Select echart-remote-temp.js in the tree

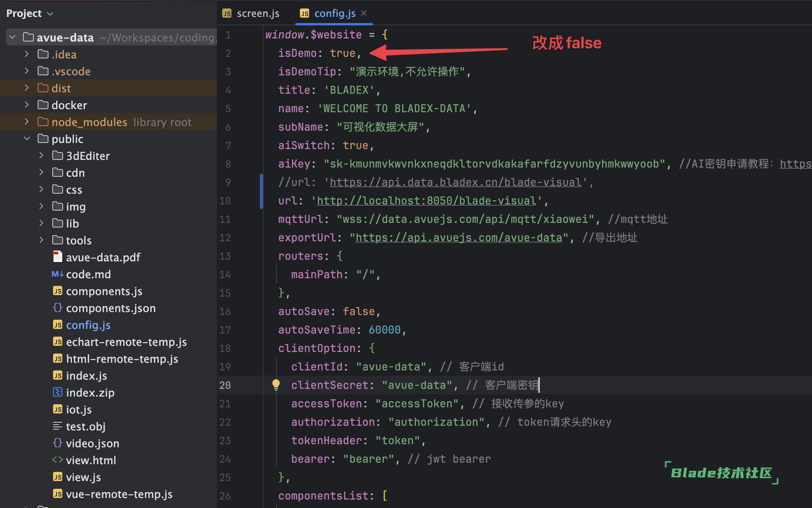coord(126,342)
